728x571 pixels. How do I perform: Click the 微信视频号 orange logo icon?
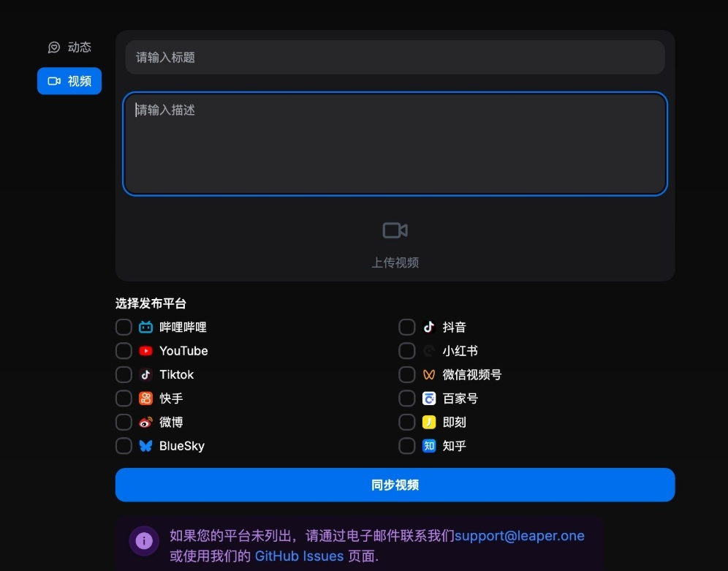click(429, 374)
